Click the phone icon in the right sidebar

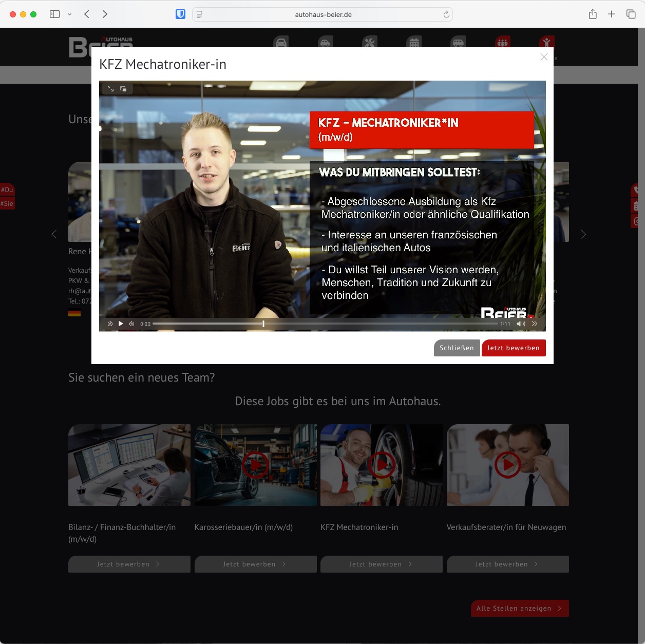click(636, 190)
